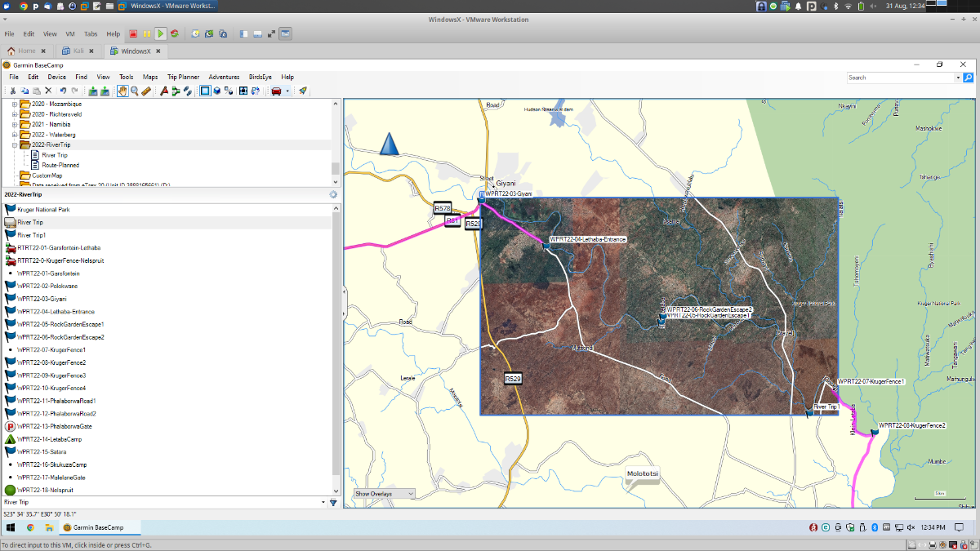Click the rocket Create Adventure icon
This screenshot has width=980, height=551.
click(x=302, y=91)
